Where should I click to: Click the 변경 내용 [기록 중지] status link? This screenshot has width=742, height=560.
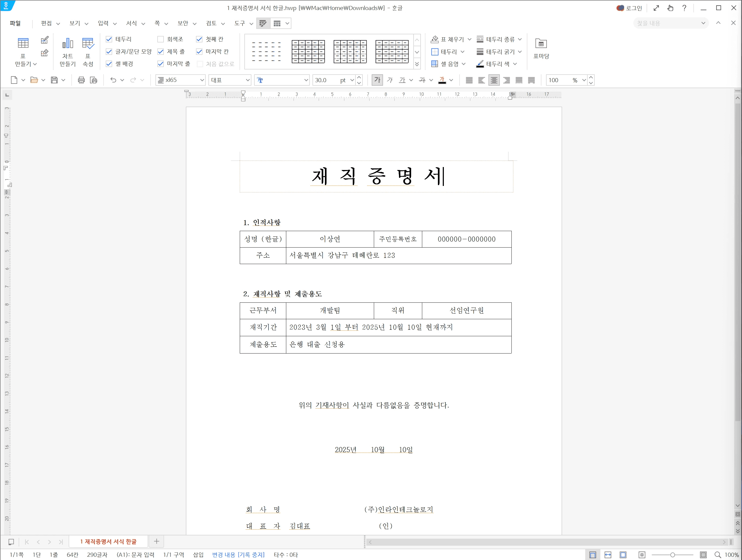(x=238, y=555)
